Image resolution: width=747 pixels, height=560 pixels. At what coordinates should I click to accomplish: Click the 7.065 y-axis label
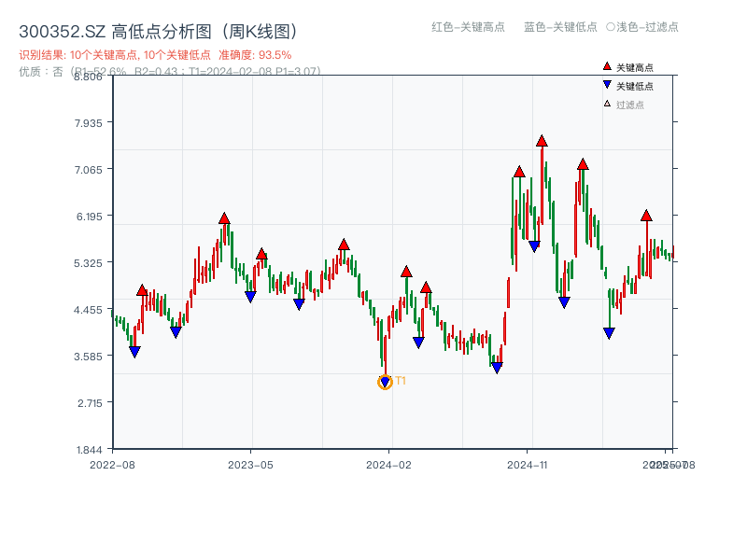[88, 170]
